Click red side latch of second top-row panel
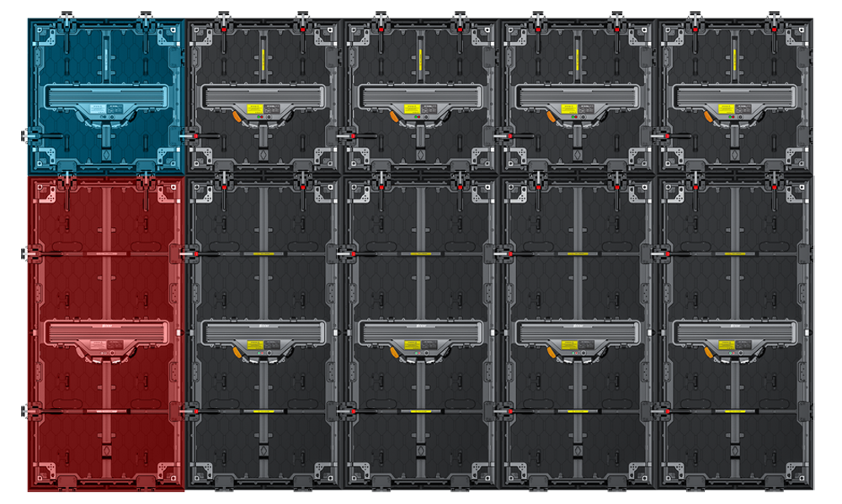Image resolution: width=842 pixels, height=504 pixels. [x=195, y=135]
